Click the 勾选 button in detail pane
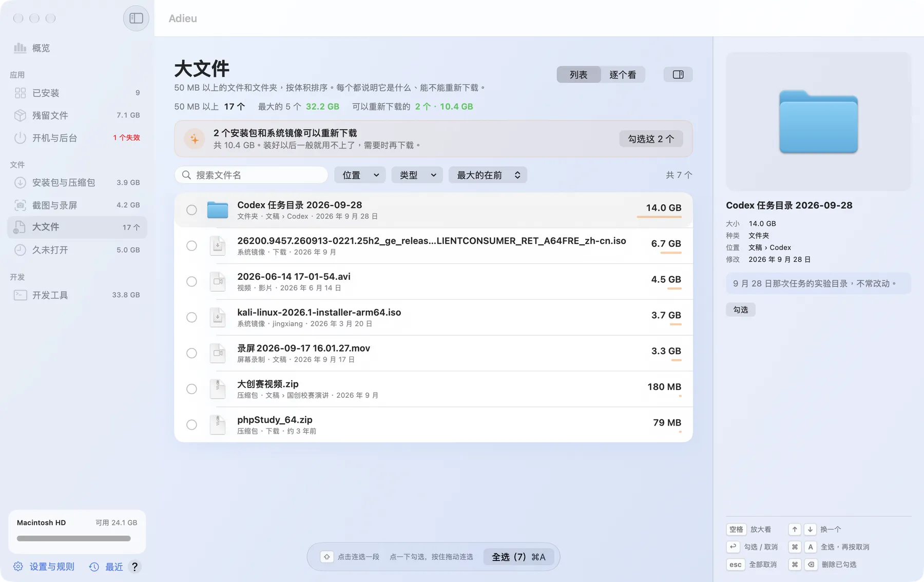Viewport: 924px width, 582px height. (741, 309)
